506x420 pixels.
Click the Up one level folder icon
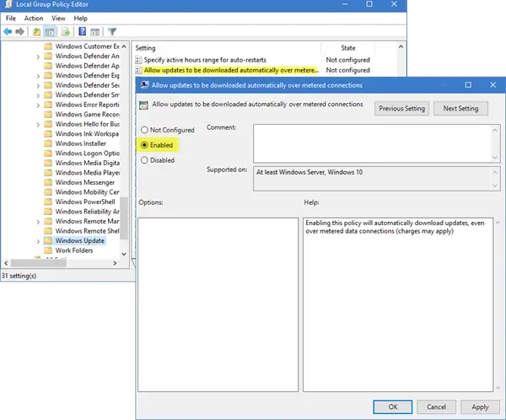(36, 32)
